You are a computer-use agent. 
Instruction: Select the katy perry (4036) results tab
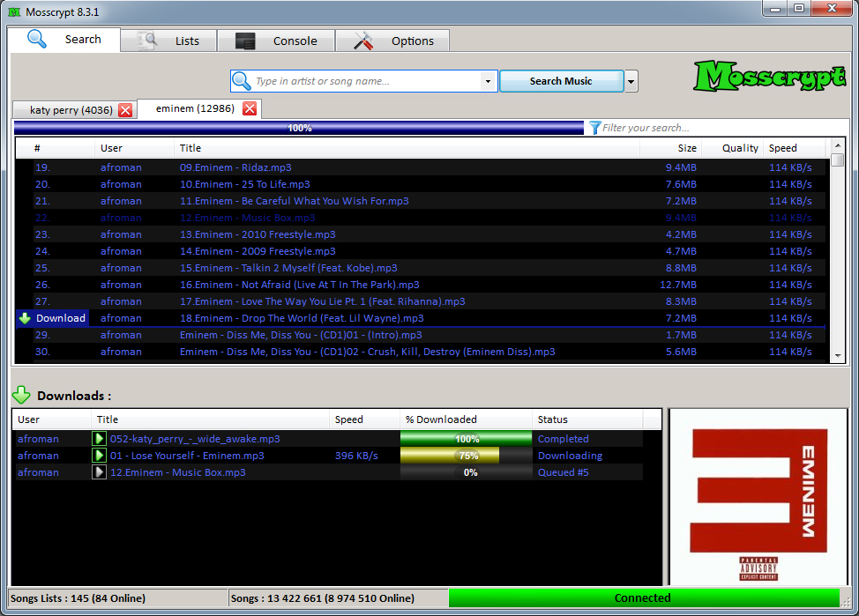71,110
